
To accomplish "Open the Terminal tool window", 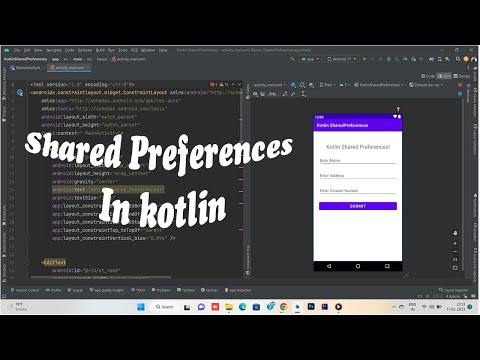I will pyautogui.click(x=186, y=290).
